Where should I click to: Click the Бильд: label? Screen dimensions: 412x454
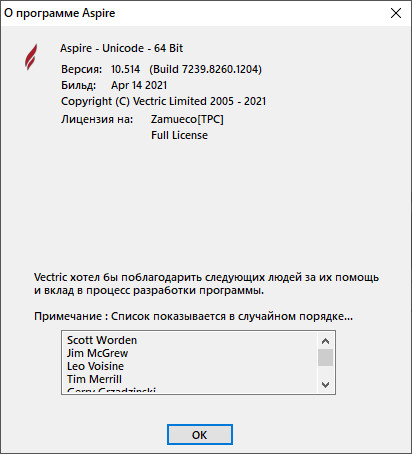click(78, 85)
